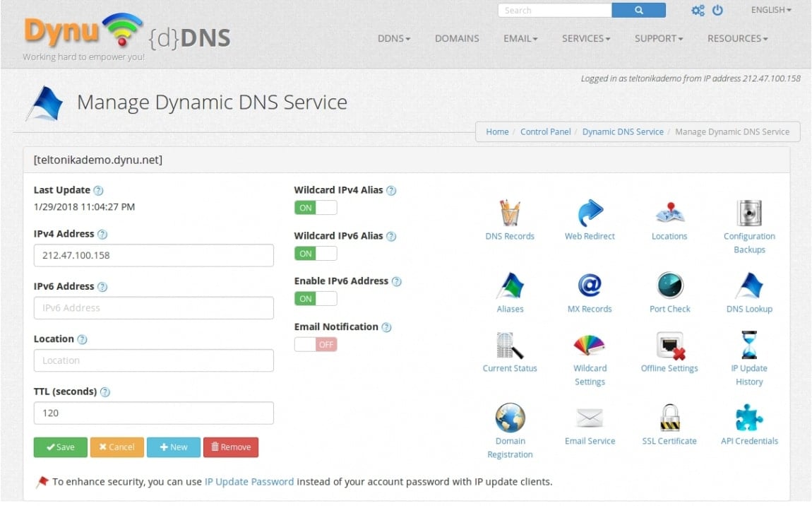
Task: Click the power logout icon
Action: [x=717, y=10]
